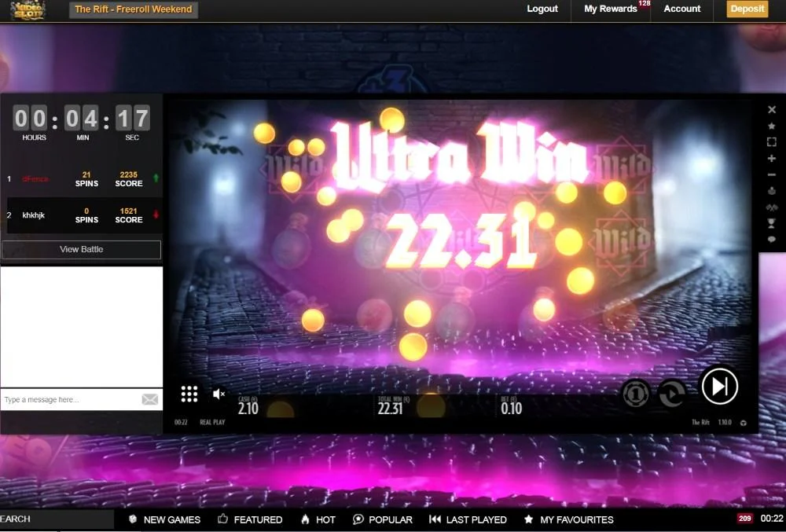This screenshot has height=532, width=786.
Task: Click the 128 rewards notification badge
Action: coord(645,3)
